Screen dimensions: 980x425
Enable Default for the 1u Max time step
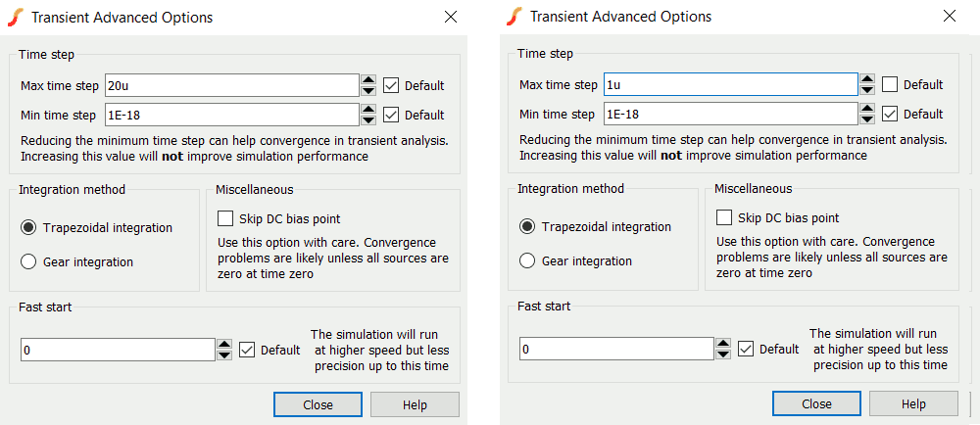[891, 85]
